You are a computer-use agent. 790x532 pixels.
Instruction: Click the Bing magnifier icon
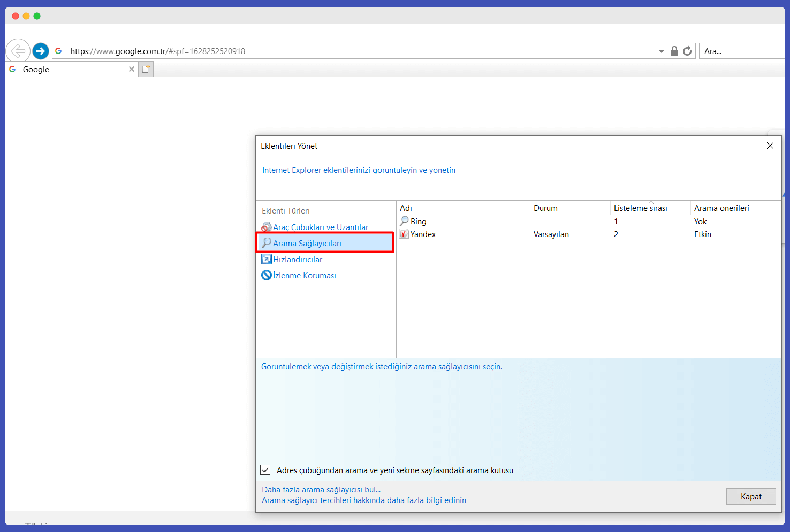(404, 221)
